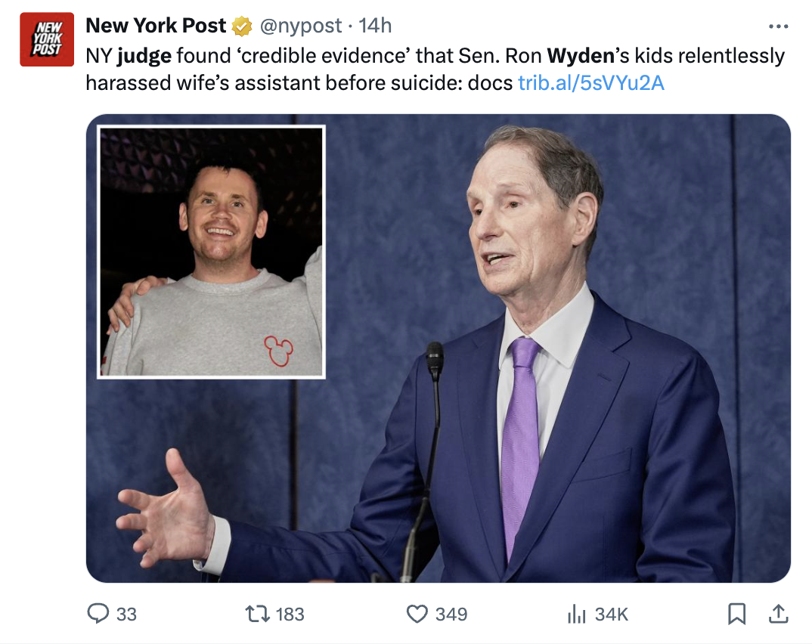This screenshot has width=812, height=644.
Task: Open the More options ellipsis menu
Action: tap(778, 26)
